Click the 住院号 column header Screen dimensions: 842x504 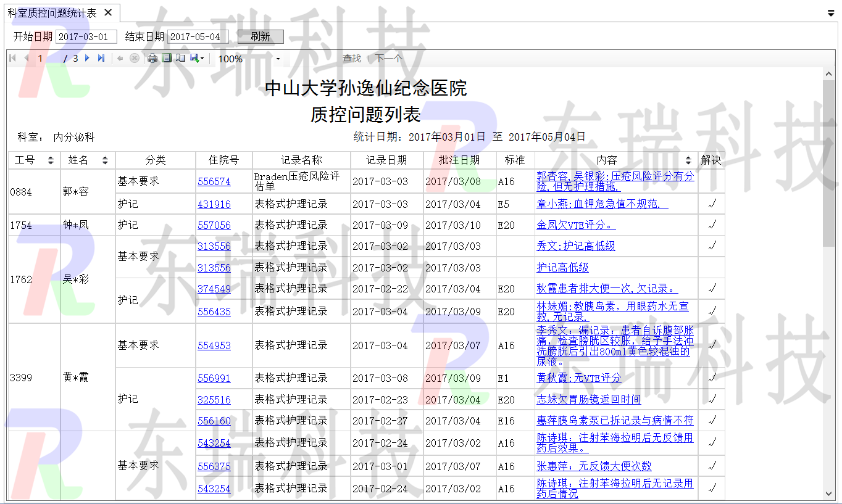pos(223,160)
